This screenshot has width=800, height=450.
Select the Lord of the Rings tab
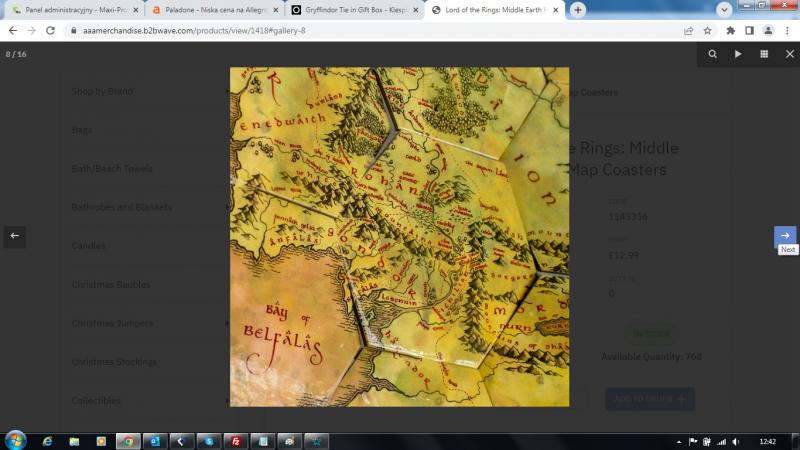(494, 10)
